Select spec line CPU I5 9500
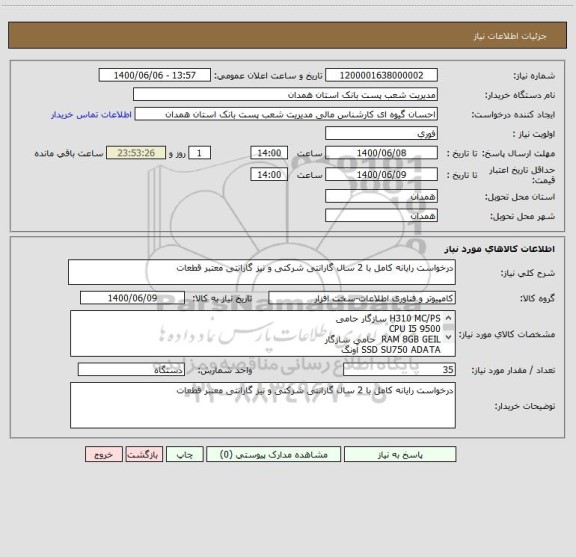Viewport: 576px width, 557px height. [414, 329]
